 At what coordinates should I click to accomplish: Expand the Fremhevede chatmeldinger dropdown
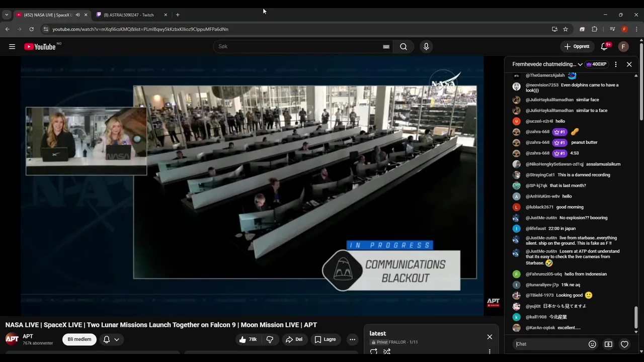click(547, 64)
